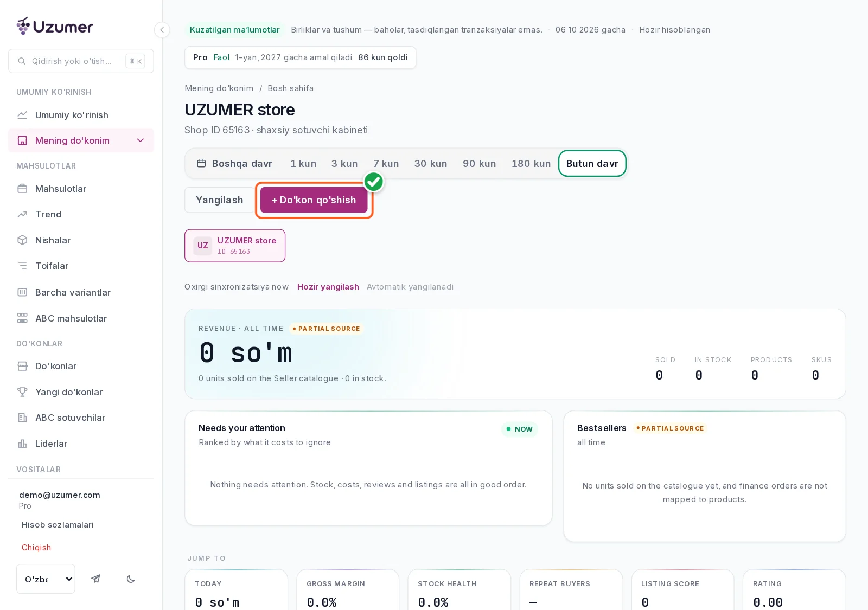868x610 pixels.
Task: Click the Trend arrow icon
Action: click(22, 214)
